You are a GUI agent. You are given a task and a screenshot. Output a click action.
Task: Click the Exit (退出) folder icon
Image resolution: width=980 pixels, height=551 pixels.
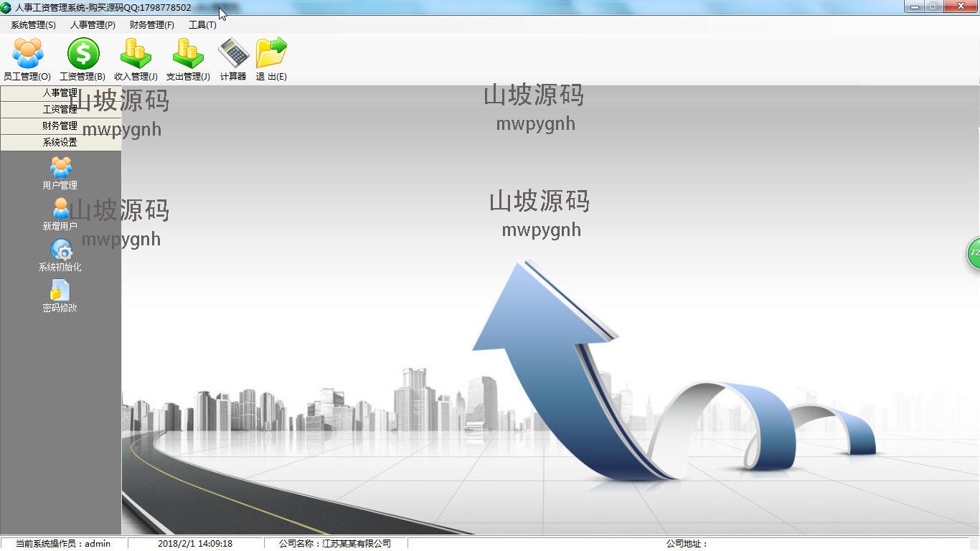(x=271, y=54)
